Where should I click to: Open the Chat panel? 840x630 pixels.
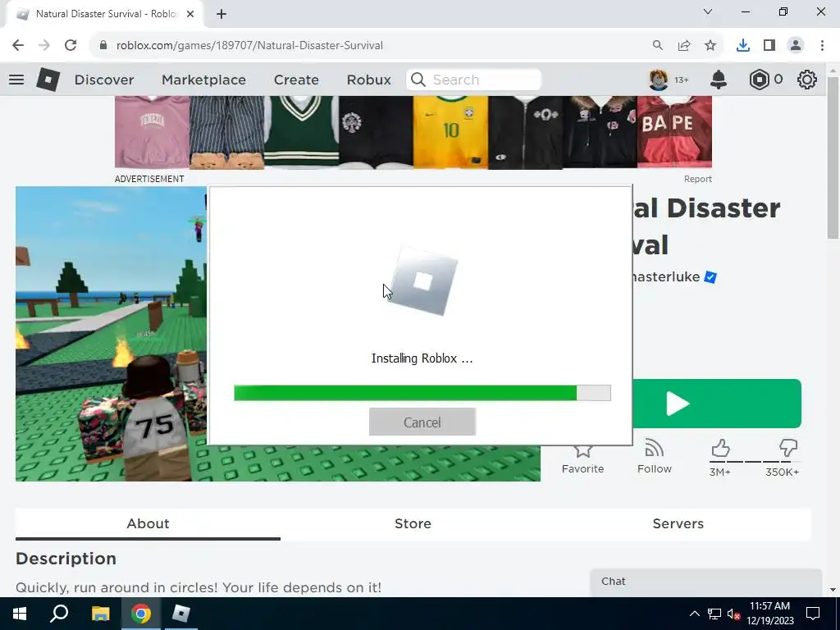click(705, 582)
